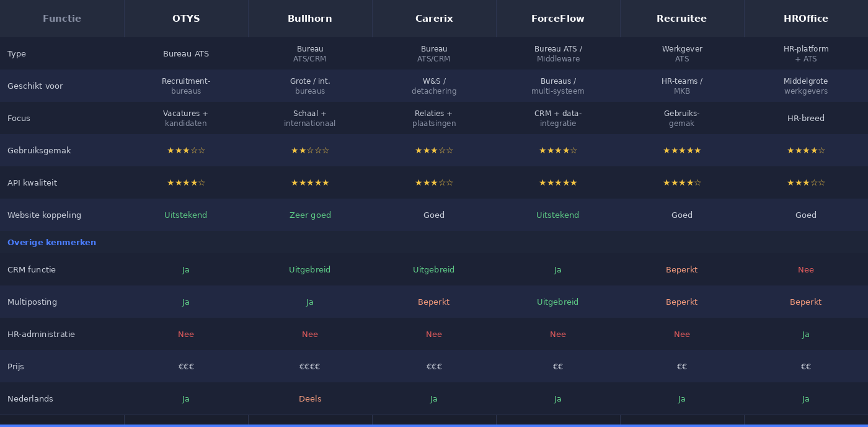The image size is (868, 427).
Task: Click ForceFlow API kwaliteit star rating
Action: [558, 183]
